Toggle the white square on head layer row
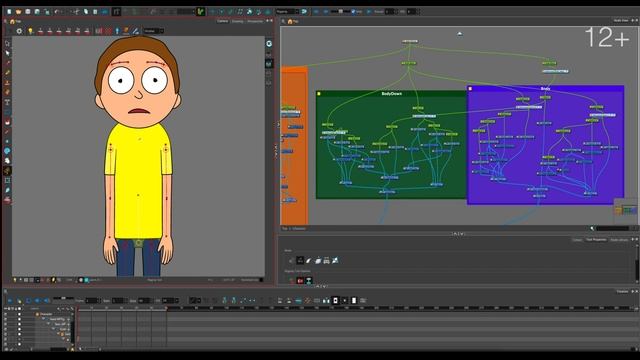 19,319
